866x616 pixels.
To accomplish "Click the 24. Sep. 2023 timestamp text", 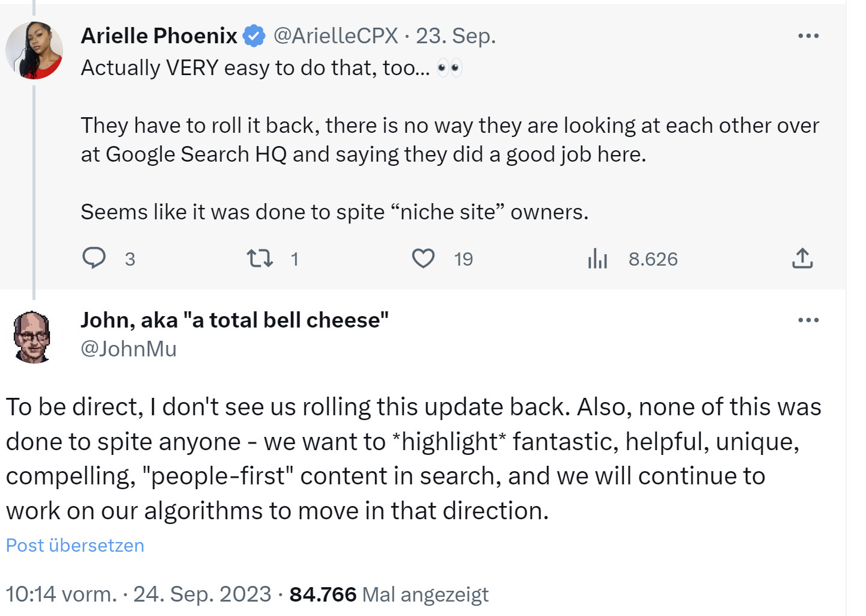I will (x=202, y=594).
